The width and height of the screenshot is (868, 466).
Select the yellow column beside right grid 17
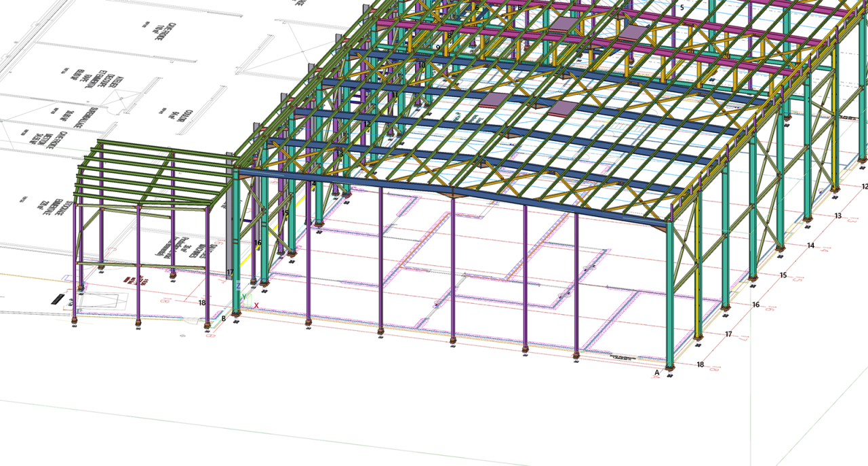click(698, 285)
